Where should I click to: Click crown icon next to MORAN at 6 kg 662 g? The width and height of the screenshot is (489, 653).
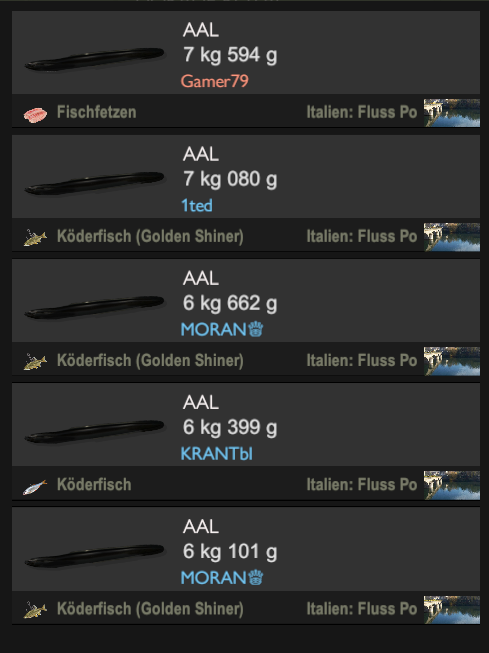256,329
